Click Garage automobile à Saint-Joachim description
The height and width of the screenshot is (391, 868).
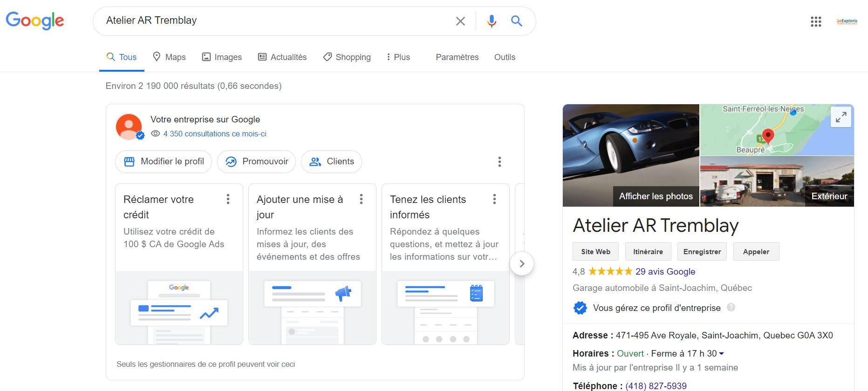pos(662,288)
